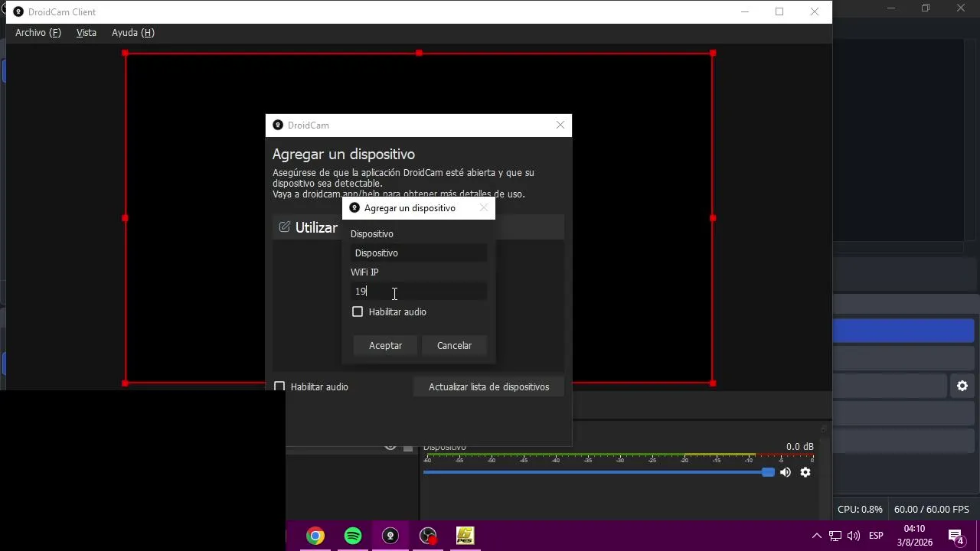Open the Ayuda menu
This screenshot has height=551, width=980.
(133, 33)
